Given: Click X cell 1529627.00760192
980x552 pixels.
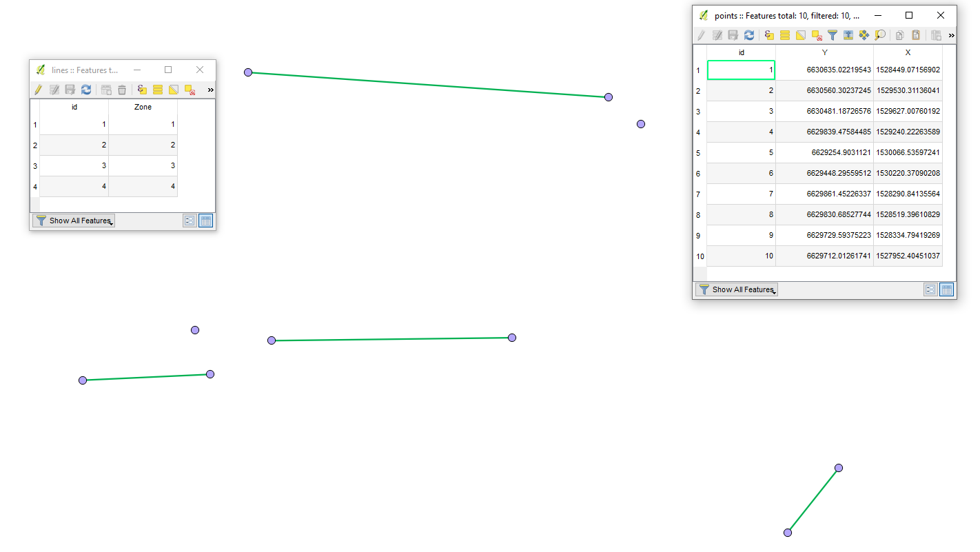Looking at the screenshot, I should tap(908, 112).
